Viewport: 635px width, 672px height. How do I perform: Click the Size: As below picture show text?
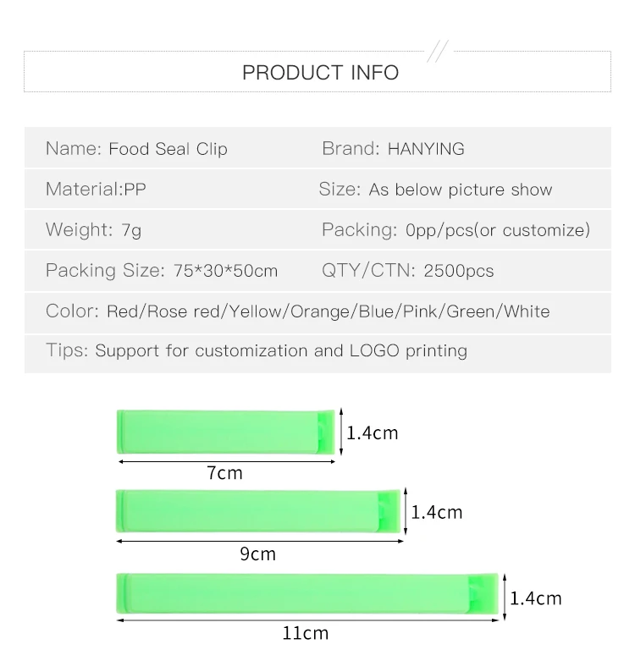point(435,190)
